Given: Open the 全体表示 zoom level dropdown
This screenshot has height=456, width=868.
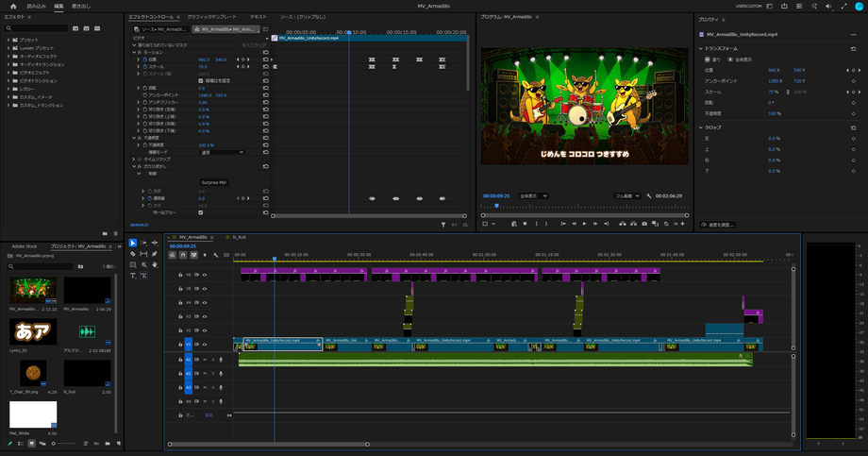Looking at the screenshot, I should pyautogui.click(x=533, y=196).
